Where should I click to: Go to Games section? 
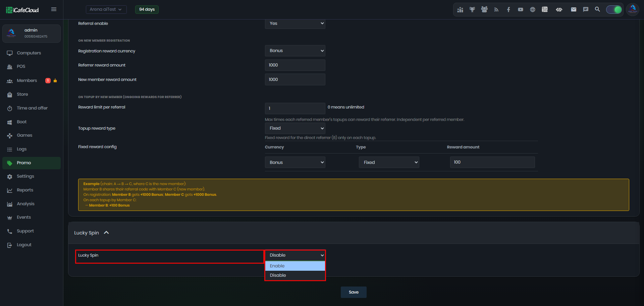[x=32, y=135]
